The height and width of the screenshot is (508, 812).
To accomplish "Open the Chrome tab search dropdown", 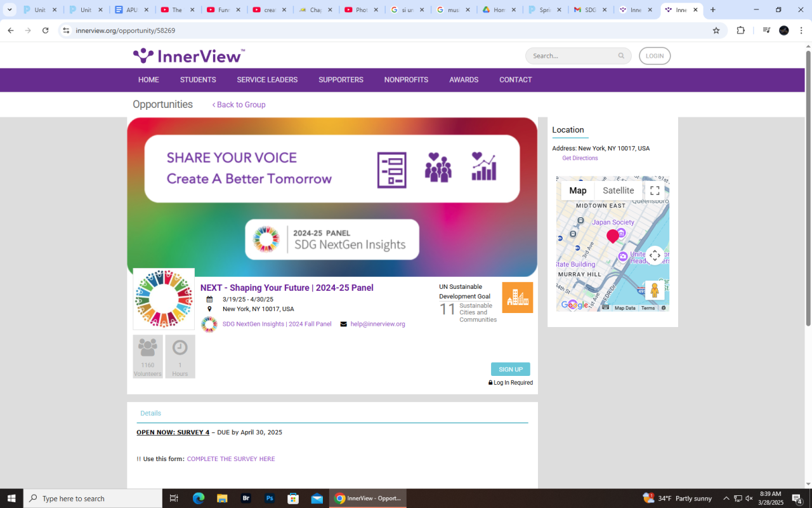I will point(10,10).
